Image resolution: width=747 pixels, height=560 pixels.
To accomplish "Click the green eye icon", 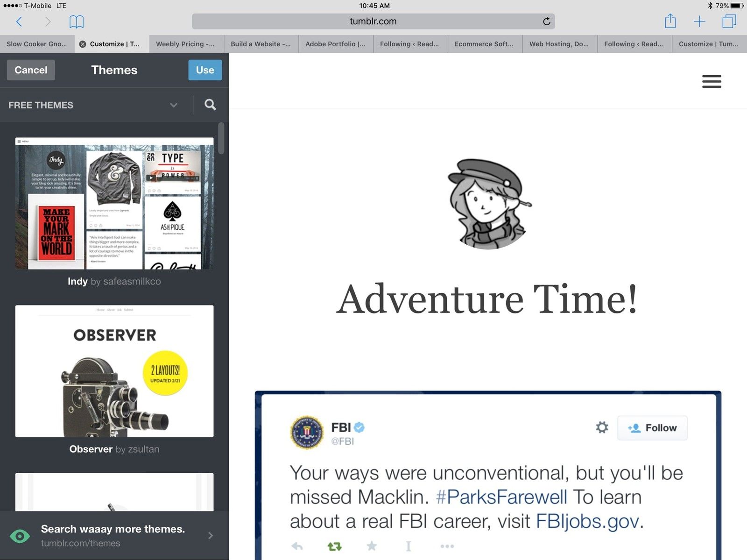I will tap(20, 536).
